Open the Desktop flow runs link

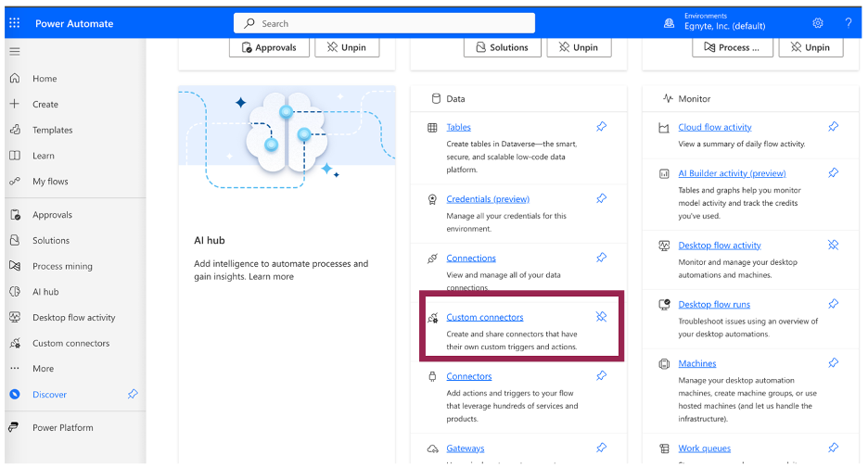[x=714, y=305]
